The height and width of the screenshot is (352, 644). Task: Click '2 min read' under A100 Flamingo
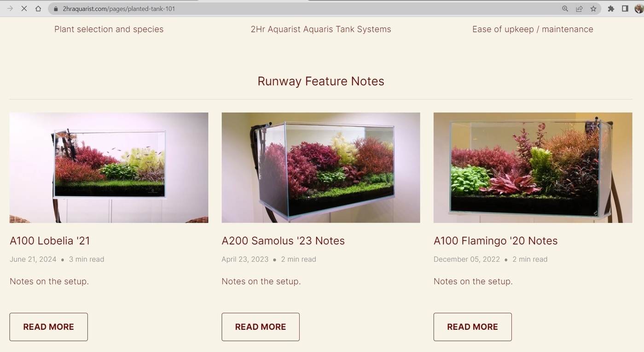[x=530, y=259]
